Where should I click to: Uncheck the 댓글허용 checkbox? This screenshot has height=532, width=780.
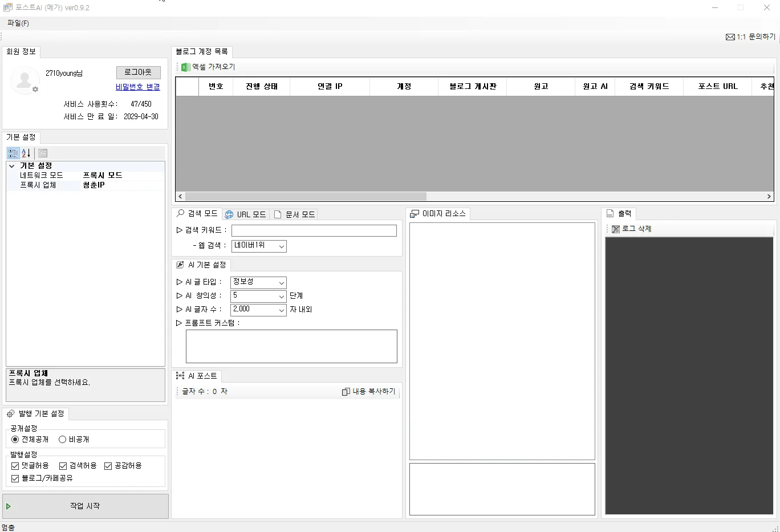click(15, 466)
